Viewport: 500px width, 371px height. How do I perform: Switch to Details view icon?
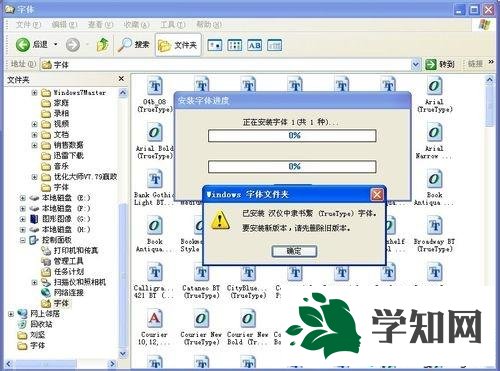pos(275,45)
